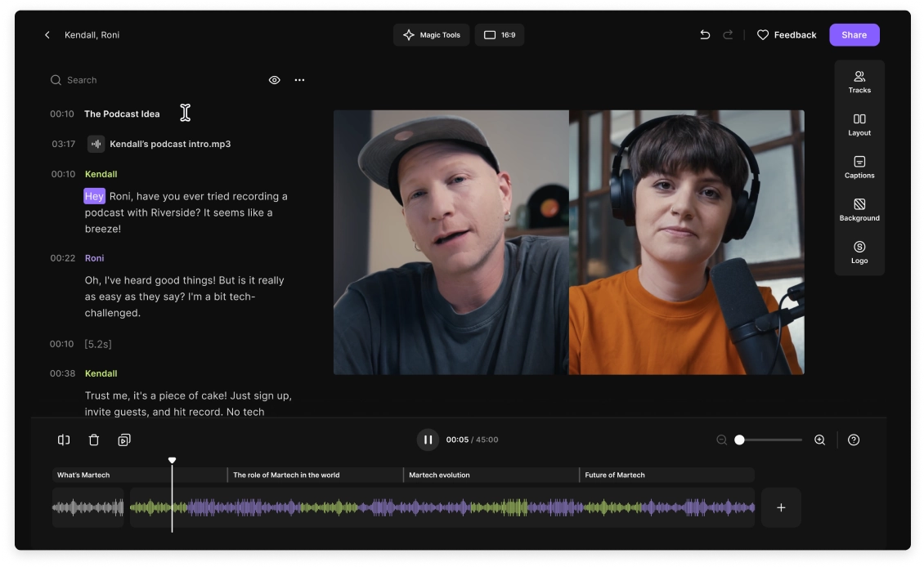Add a new track with plus button

click(x=781, y=507)
